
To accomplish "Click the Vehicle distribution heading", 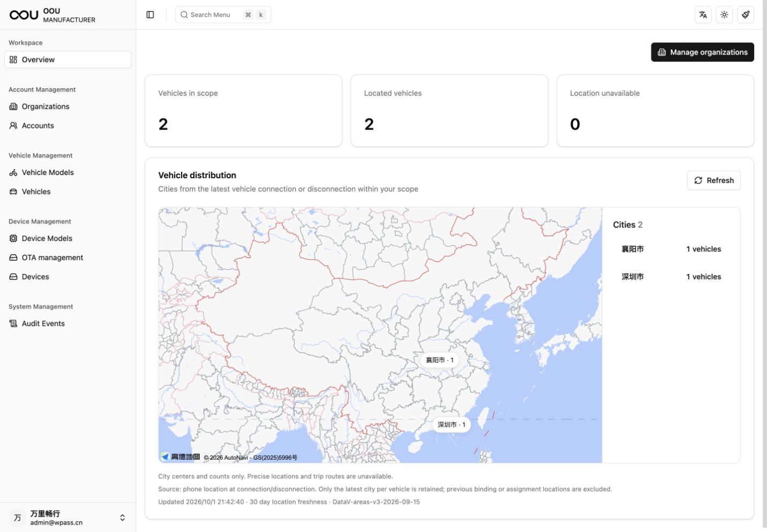I will (197, 175).
